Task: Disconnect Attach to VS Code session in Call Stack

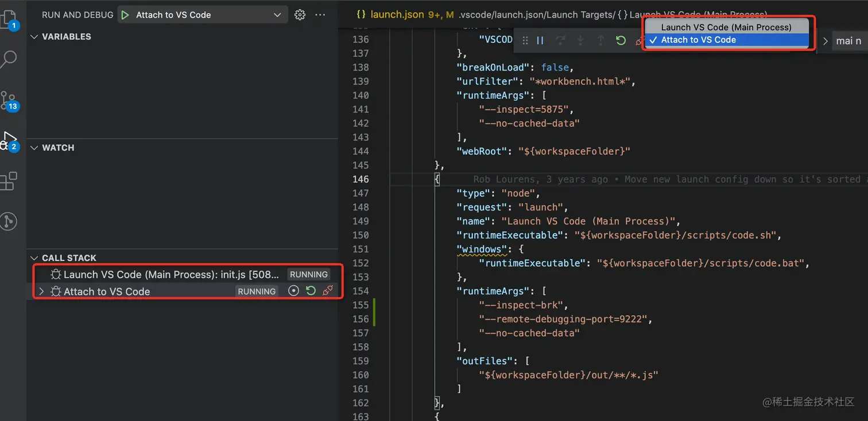Action: 328,291
